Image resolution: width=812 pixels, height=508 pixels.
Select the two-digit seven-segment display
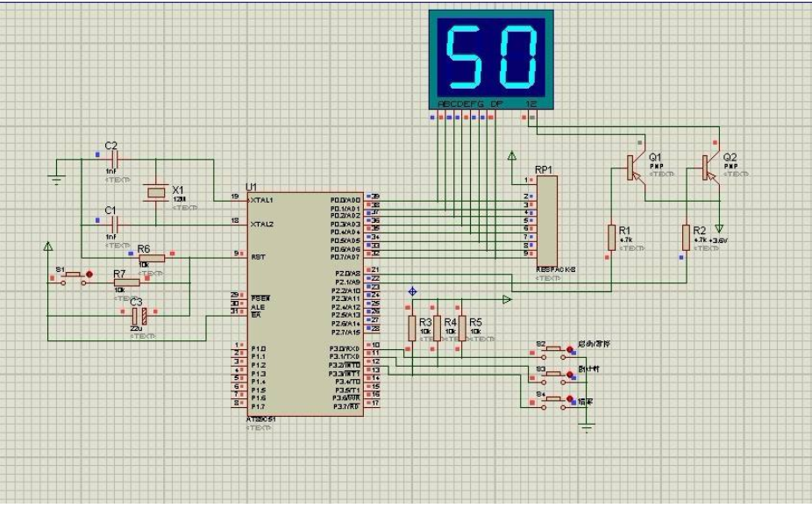(491, 59)
